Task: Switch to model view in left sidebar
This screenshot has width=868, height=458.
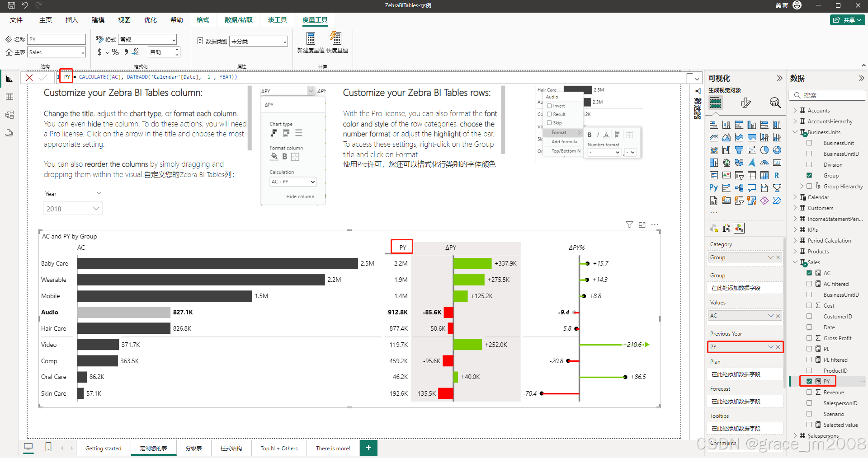Action: pos(9,115)
